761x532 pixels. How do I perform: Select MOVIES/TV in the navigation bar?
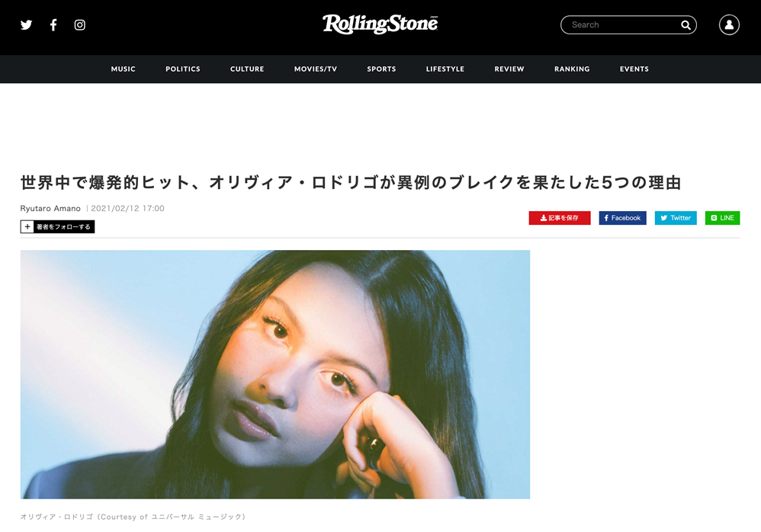[x=316, y=69]
